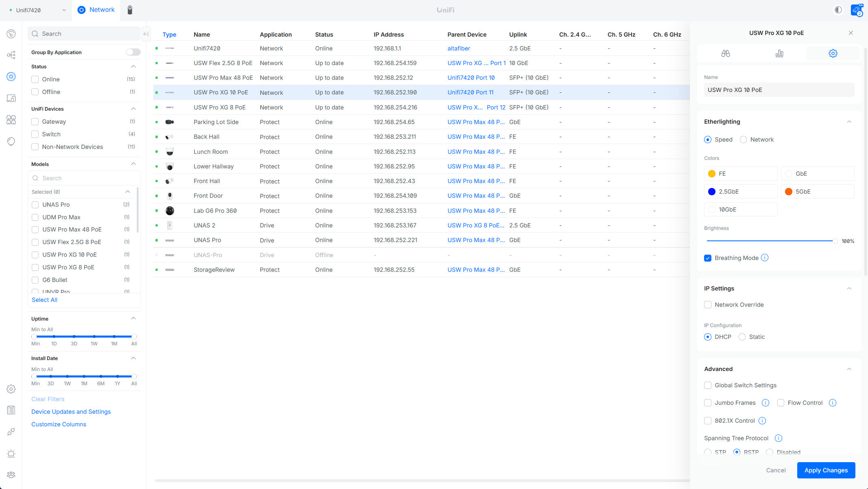Screen dimensions: 868x489
Task: Open Settings gear in left sidebar
Action: tap(11, 389)
